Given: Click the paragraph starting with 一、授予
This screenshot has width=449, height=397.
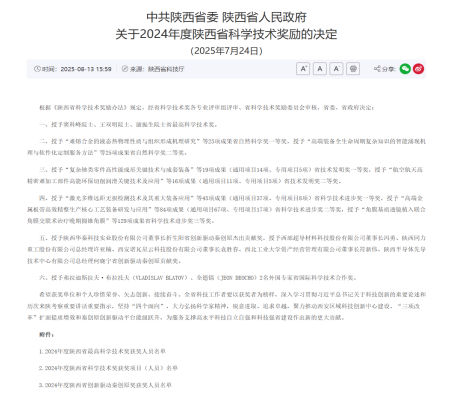Looking at the screenshot, I should [128, 125].
